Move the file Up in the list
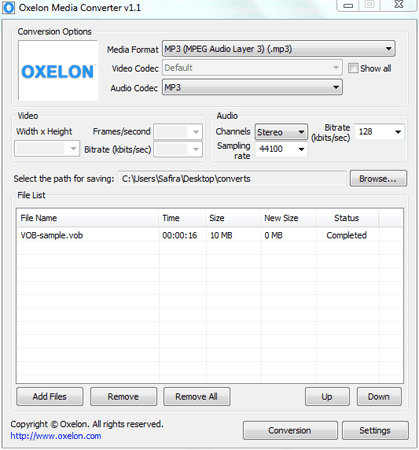 [327, 396]
